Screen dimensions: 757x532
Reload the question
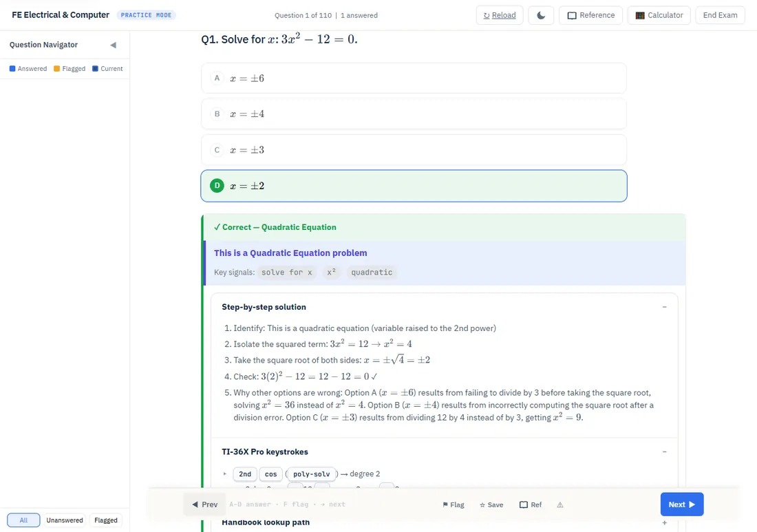[x=500, y=15]
